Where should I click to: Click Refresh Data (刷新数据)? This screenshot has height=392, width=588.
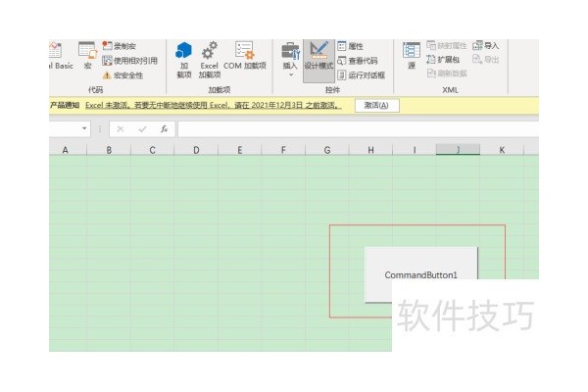(x=447, y=73)
